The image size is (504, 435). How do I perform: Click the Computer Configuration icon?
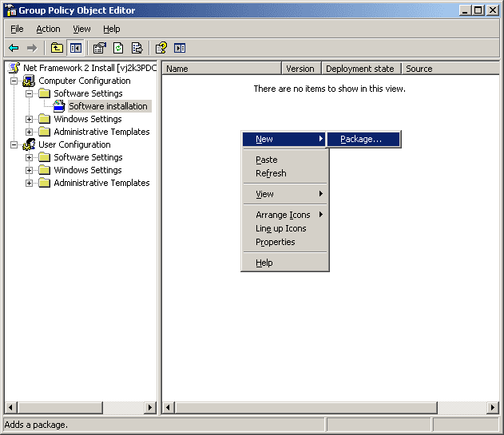click(x=29, y=81)
